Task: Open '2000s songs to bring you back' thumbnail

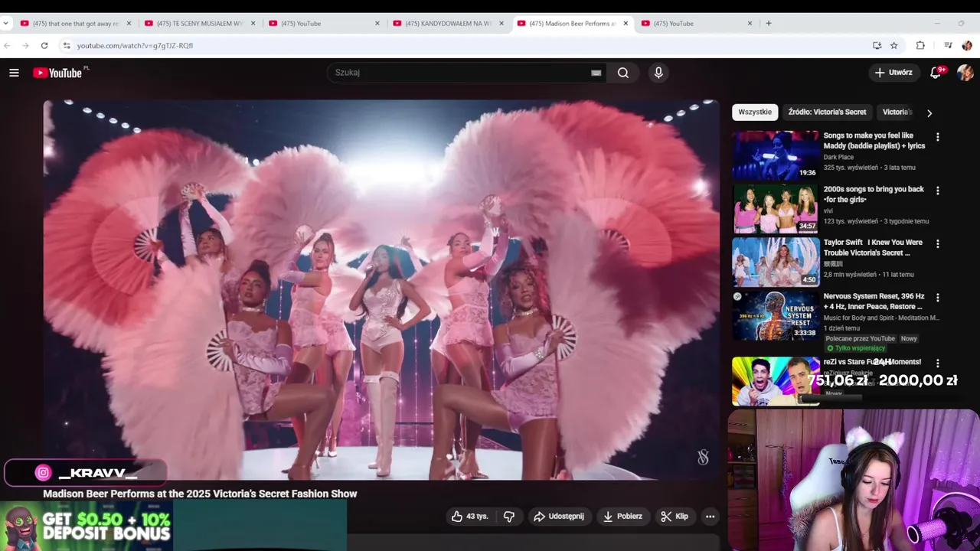Action: tap(776, 208)
